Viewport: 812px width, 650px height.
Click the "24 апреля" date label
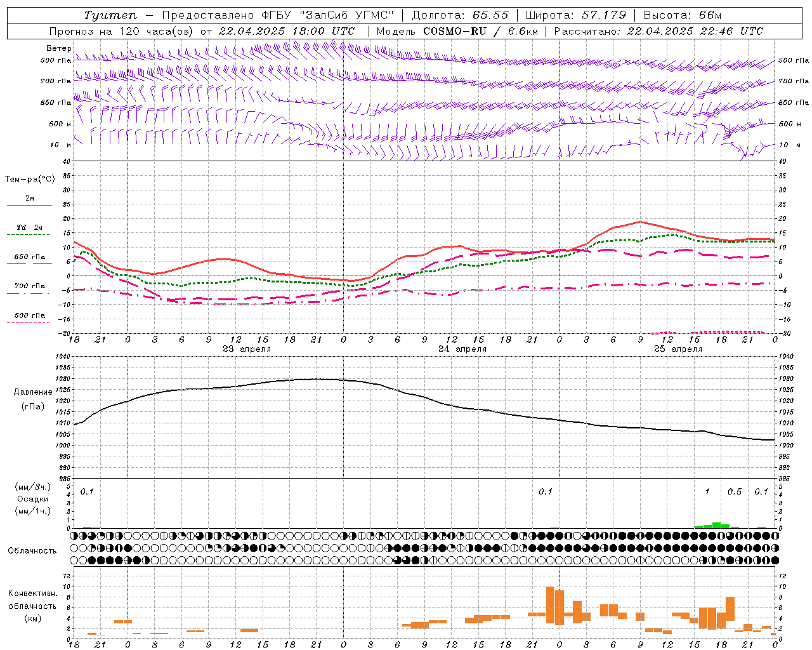pyautogui.click(x=462, y=349)
